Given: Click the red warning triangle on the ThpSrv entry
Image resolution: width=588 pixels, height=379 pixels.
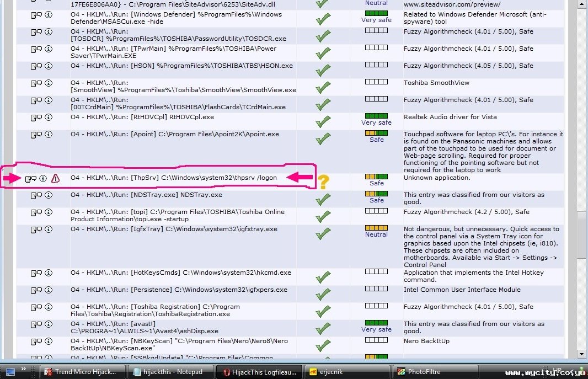Looking at the screenshot, I should point(56,178).
